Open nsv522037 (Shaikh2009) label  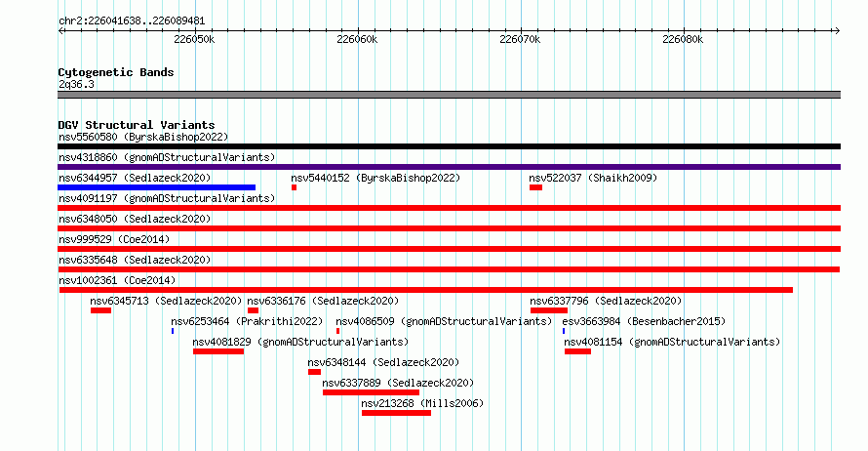click(593, 178)
